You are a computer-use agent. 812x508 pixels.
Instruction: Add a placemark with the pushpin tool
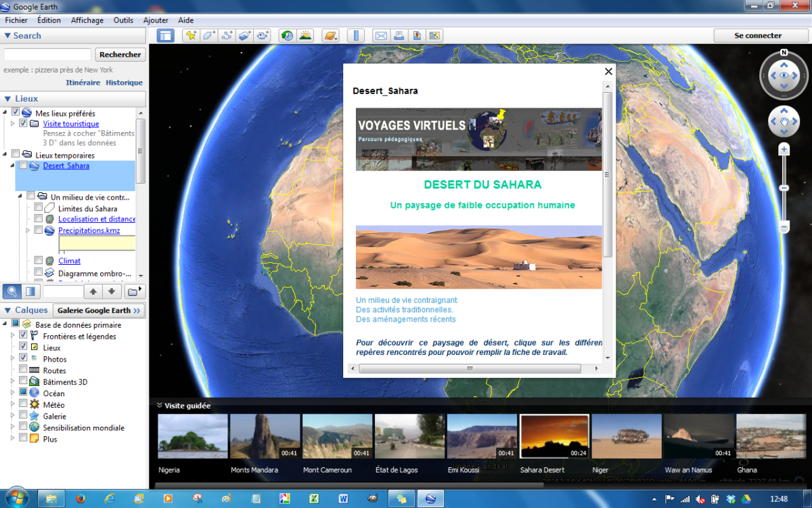tap(191, 36)
